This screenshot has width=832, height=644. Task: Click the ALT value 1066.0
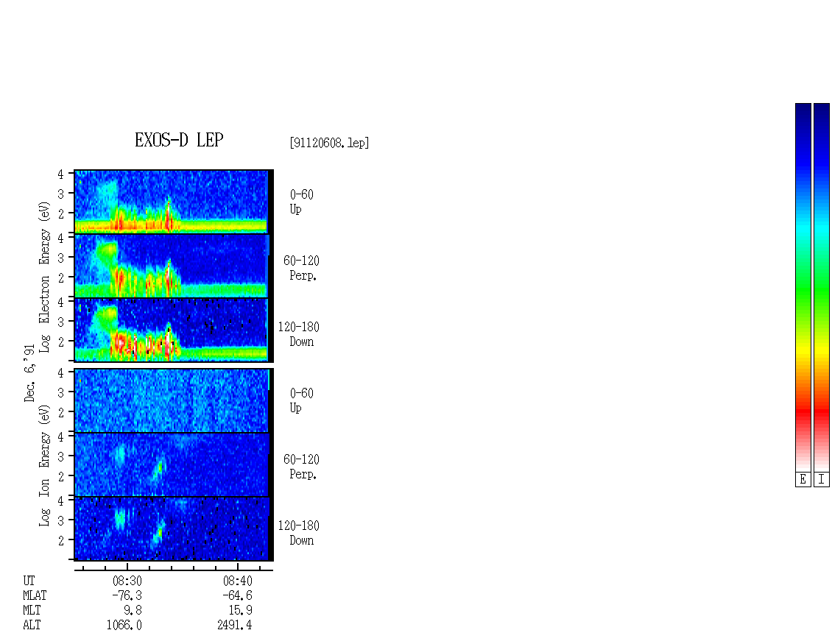click(x=124, y=626)
